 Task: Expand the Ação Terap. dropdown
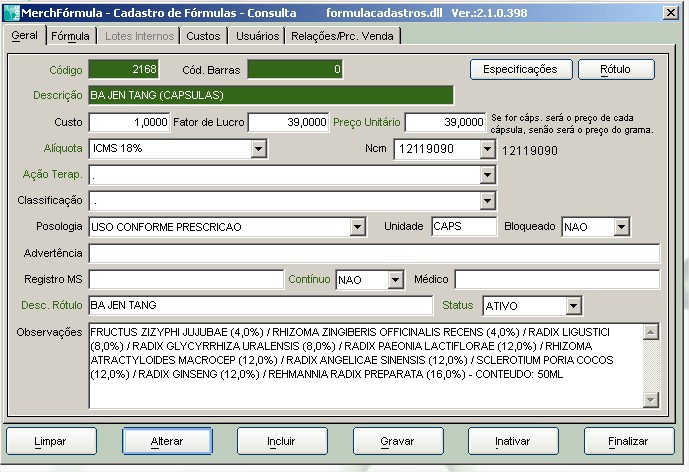487,175
